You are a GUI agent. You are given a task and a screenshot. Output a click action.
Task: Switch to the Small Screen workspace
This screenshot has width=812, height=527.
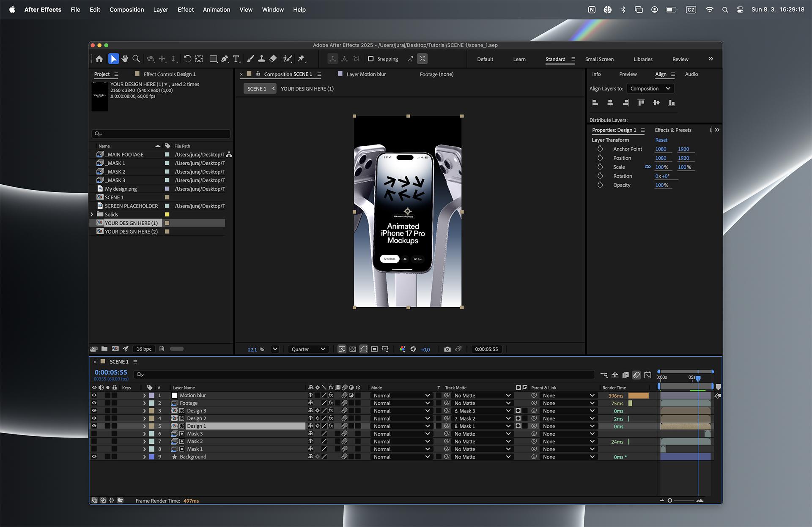tap(599, 59)
